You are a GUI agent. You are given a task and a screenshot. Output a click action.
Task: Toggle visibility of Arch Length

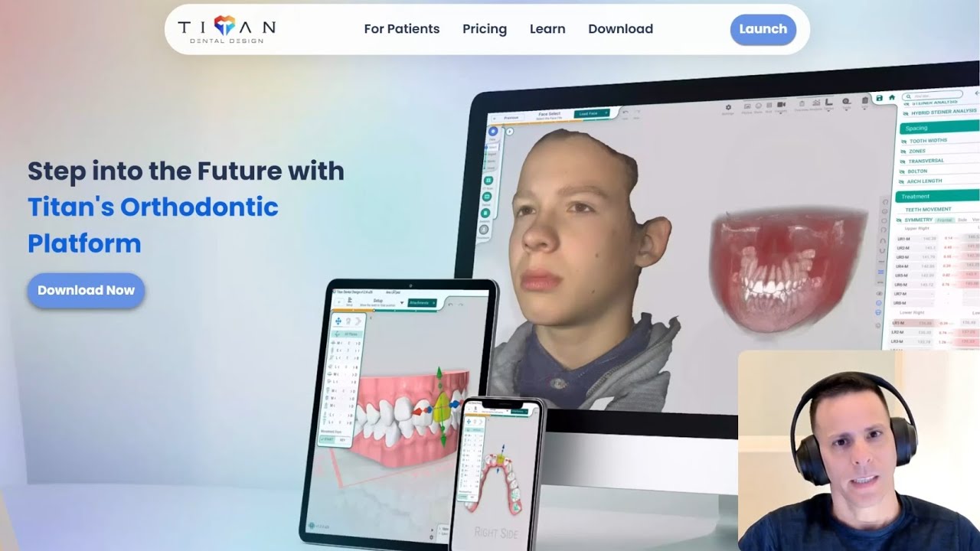click(901, 182)
